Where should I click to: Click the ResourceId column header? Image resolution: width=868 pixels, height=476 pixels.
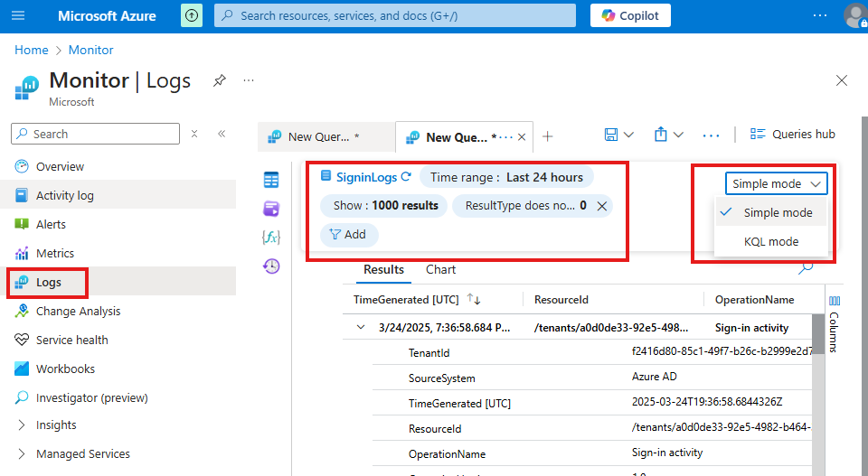click(x=561, y=300)
